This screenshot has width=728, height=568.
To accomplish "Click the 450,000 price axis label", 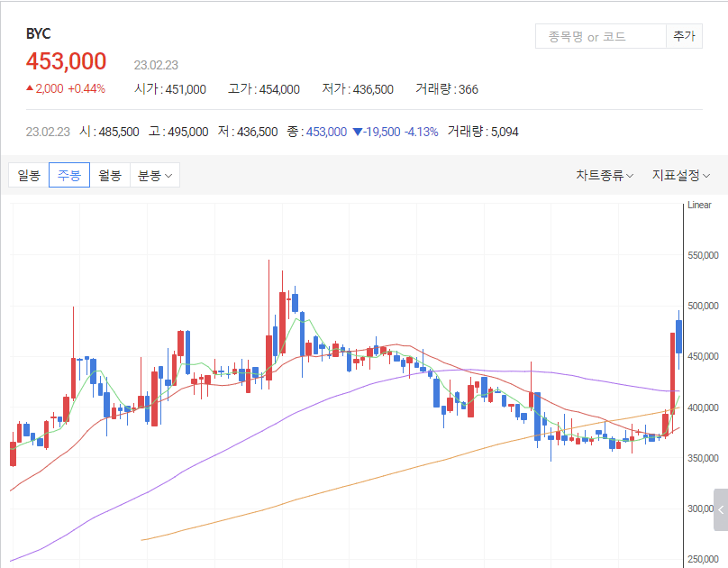I will tap(703, 356).
